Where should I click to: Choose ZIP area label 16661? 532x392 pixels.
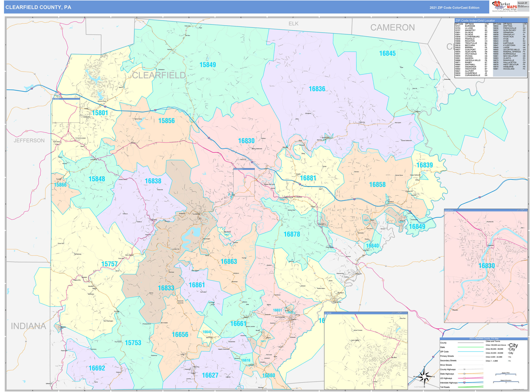click(238, 324)
